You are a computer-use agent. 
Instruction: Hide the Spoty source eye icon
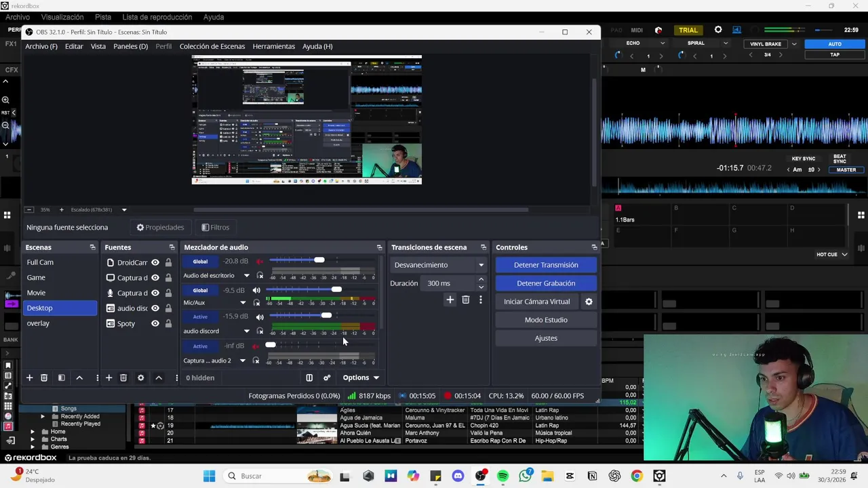coord(155,323)
